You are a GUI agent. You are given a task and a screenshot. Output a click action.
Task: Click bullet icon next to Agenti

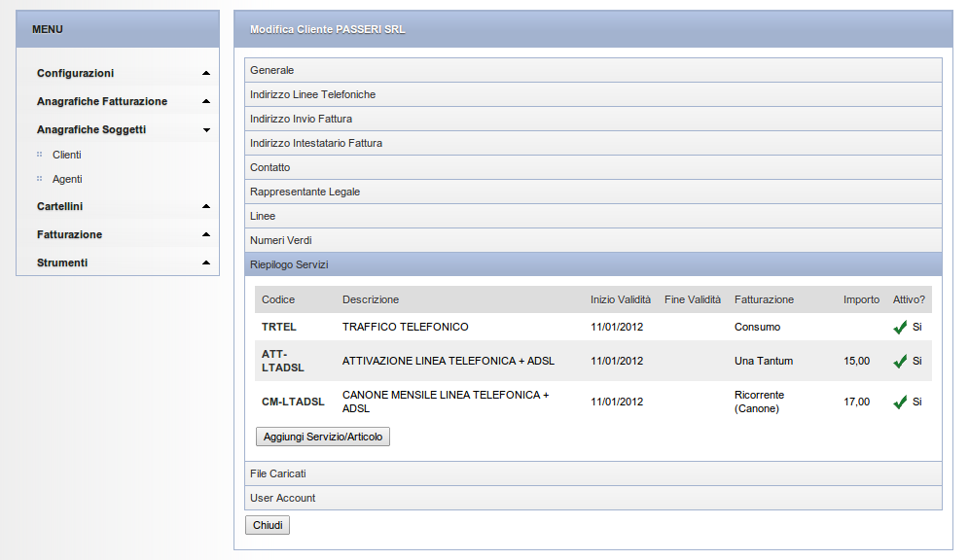pyautogui.click(x=40, y=179)
